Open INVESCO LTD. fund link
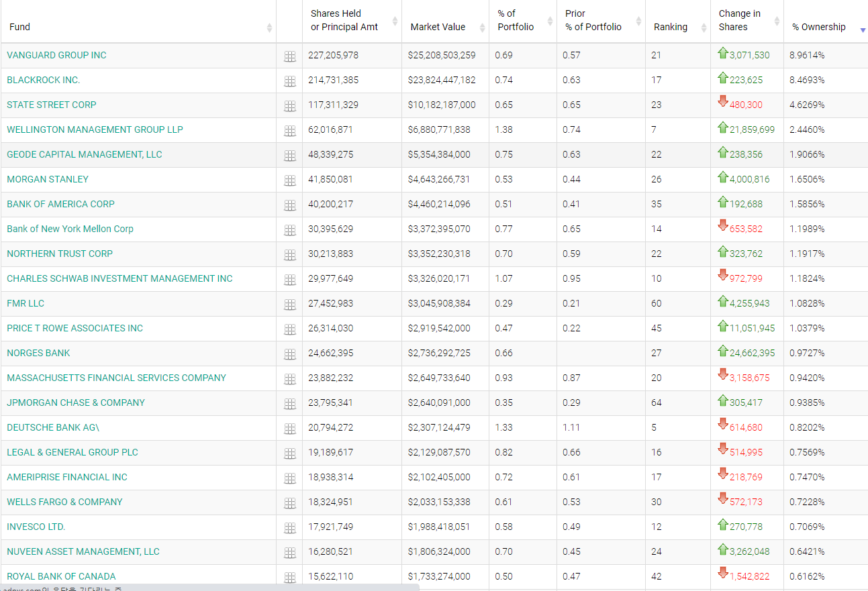Image resolution: width=868 pixels, height=591 pixels. click(x=36, y=527)
